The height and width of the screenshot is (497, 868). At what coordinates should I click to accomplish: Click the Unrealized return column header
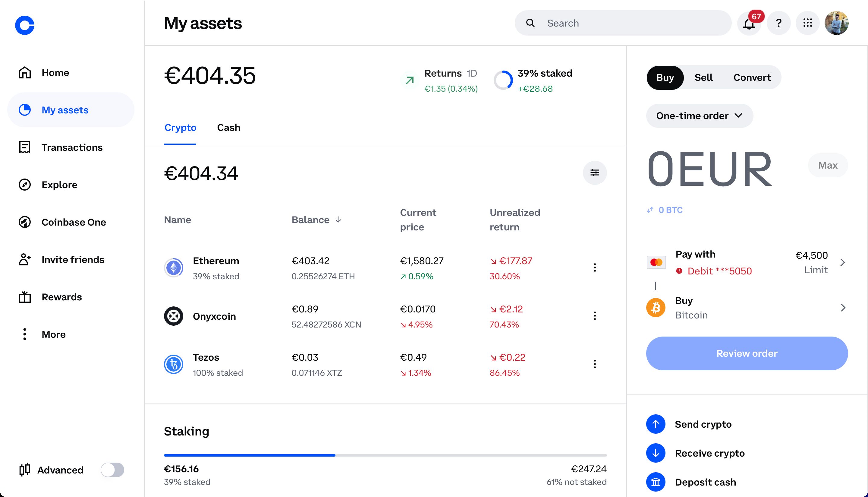[515, 220]
